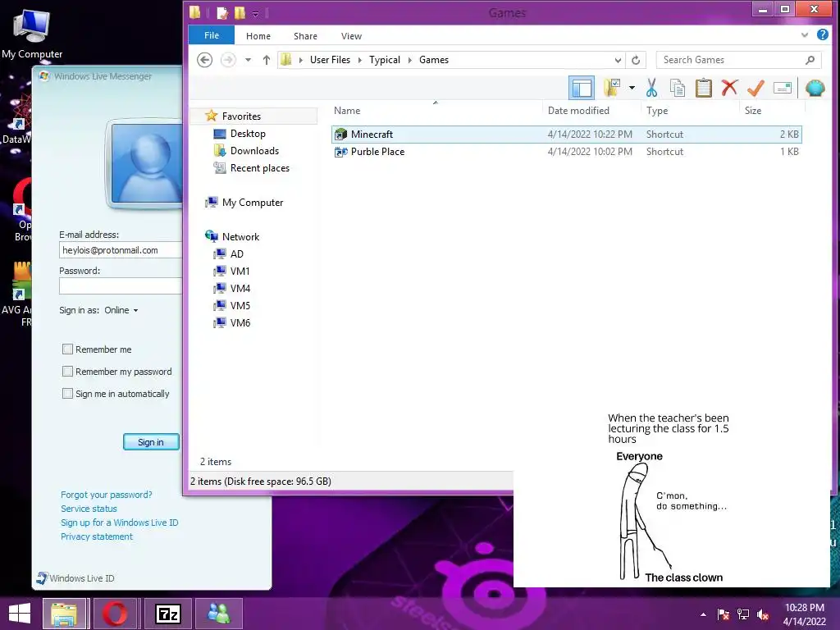Image resolution: width=840 pixels, height=630 pixels.
Task: Sort by Date modified column
Action: (578, 111)
